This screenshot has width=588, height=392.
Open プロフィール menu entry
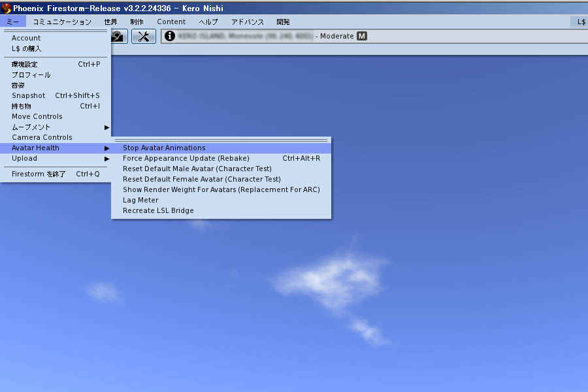[56, 74]
